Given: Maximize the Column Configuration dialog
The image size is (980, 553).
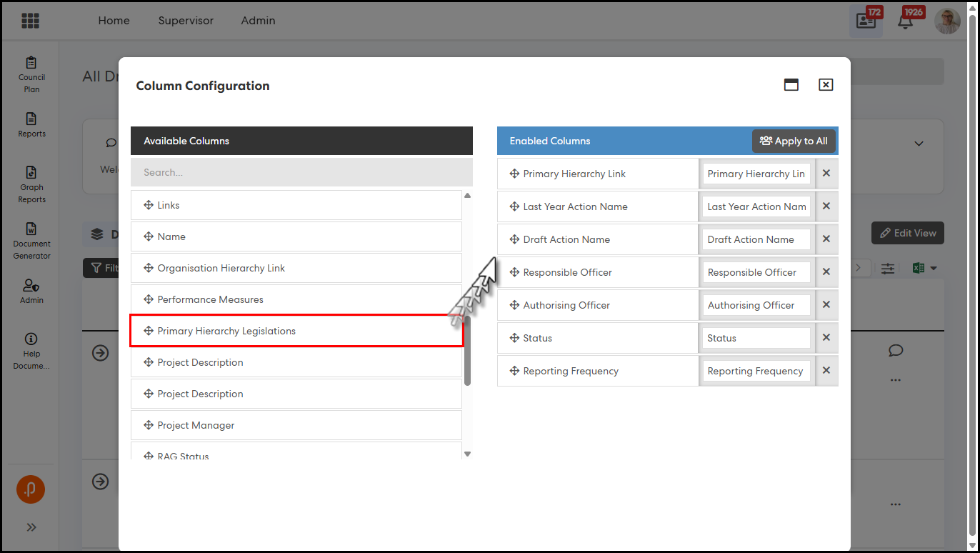Looking at the screenshot, I should 791,85.
